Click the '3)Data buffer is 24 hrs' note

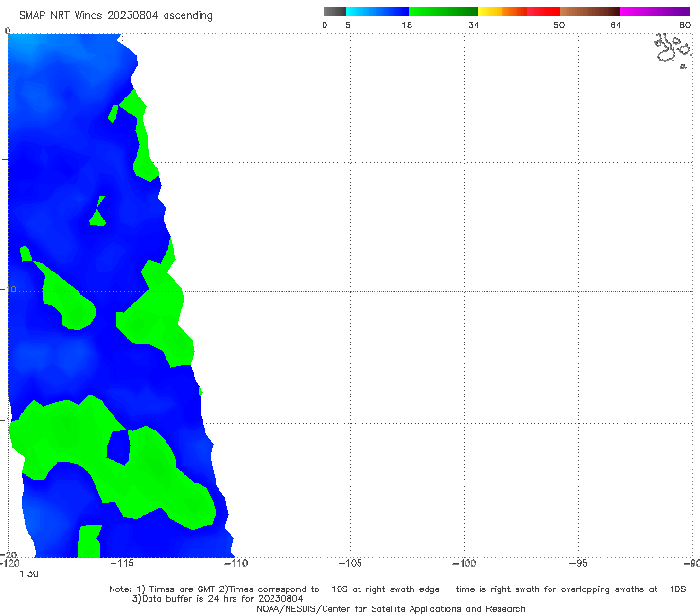tap(218, 599)
